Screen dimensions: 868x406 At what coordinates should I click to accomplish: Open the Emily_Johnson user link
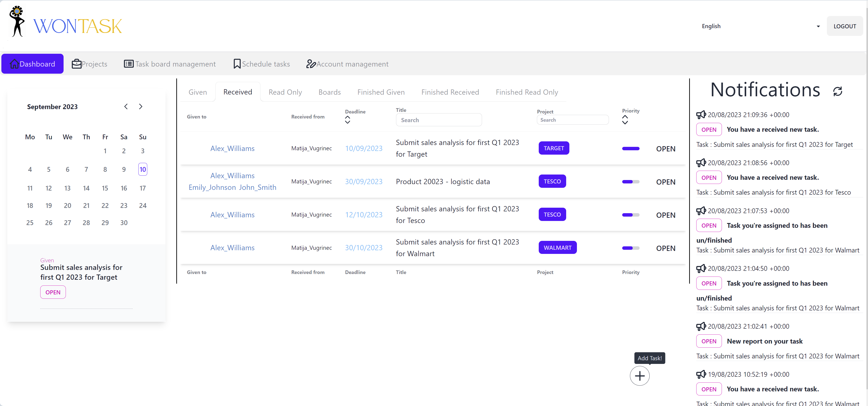[x=212, y=187]
